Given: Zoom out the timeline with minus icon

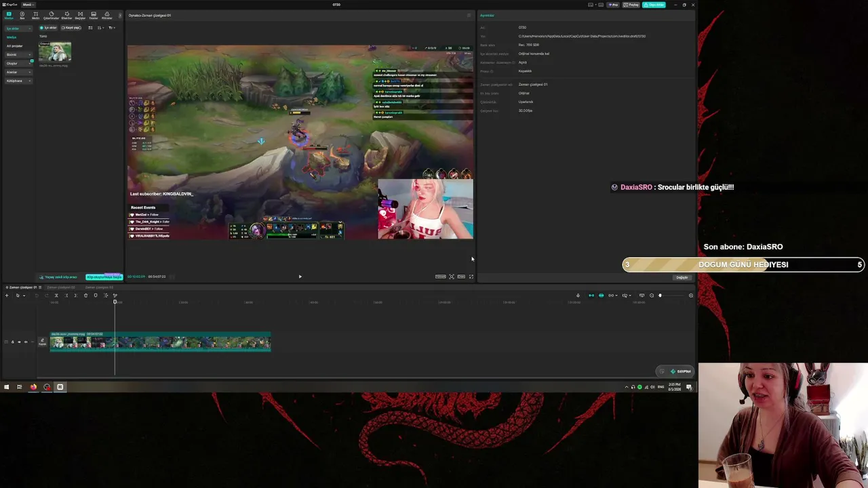Looking at the screenshot, I should click(x=652, y=296).
